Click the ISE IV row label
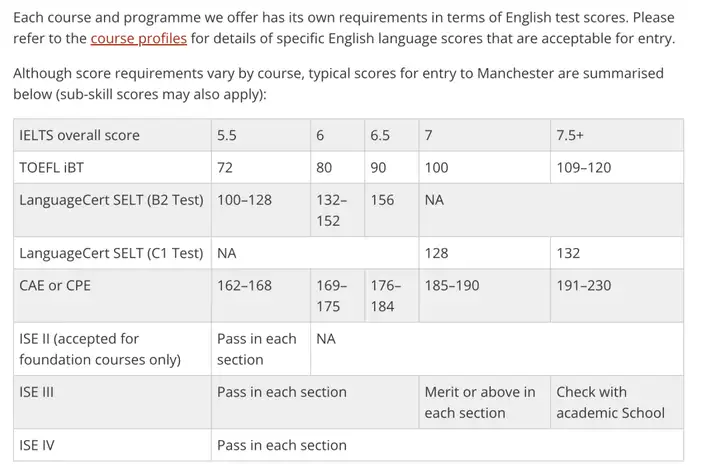The height and width of the screenshot is (475, 720). point(112,445)
